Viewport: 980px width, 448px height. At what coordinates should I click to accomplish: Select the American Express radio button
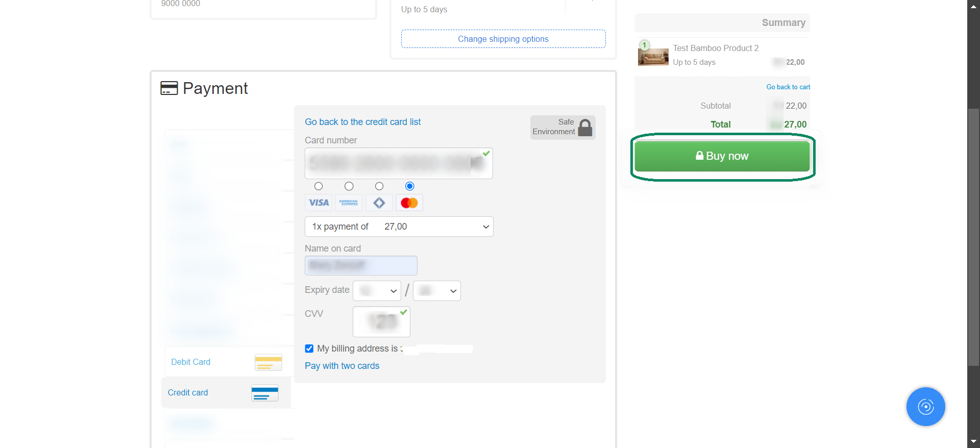pos(349,186)
